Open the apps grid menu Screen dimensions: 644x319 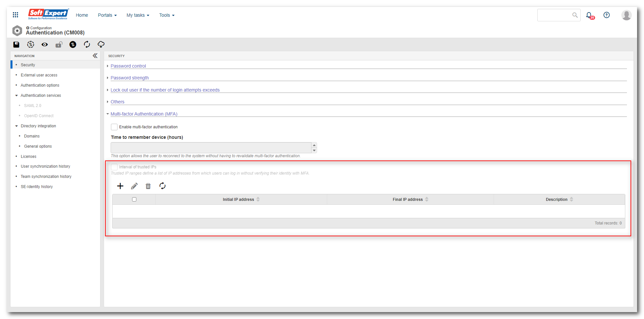tap(15, 15)
